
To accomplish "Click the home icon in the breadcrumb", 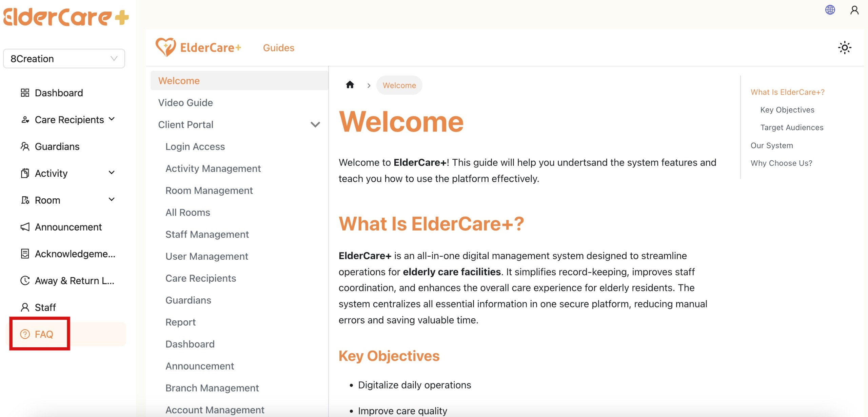I will (x=350, y=85).
